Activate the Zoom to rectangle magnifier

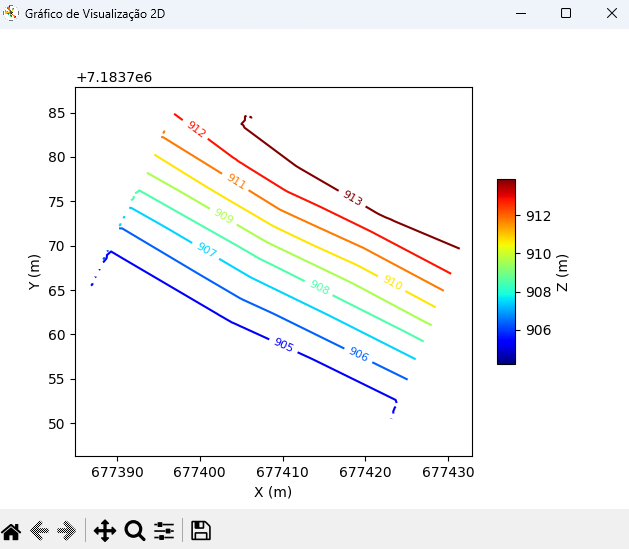(x=135, y=531)
